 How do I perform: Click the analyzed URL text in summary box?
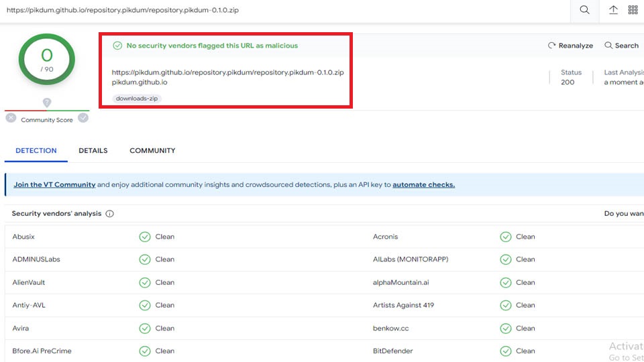pyautogui.click(x=227, y=72)
